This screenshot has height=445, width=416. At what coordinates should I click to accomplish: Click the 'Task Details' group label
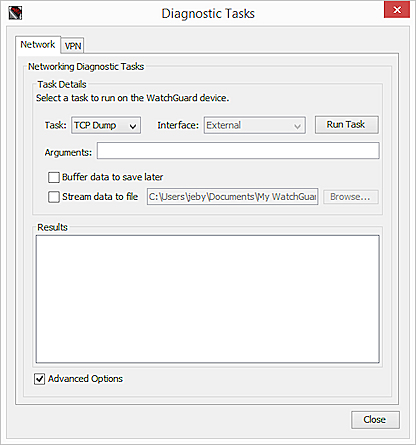pos(62,84)
